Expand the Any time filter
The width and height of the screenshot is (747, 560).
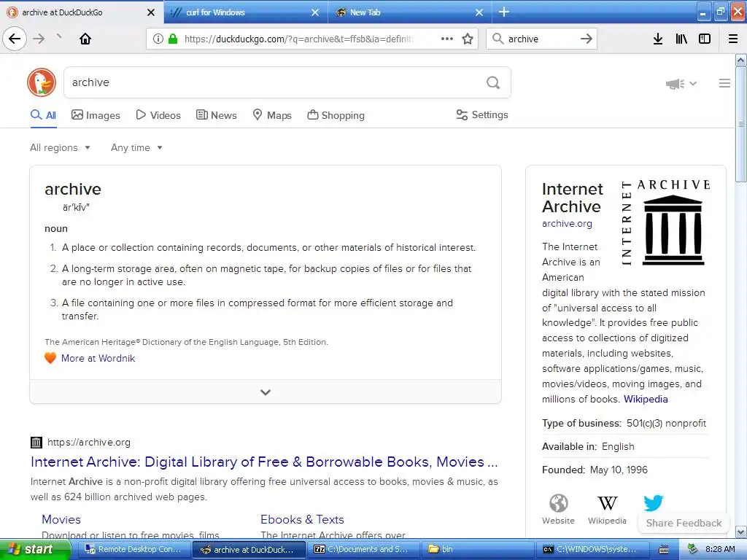click(x=136, y=147)
